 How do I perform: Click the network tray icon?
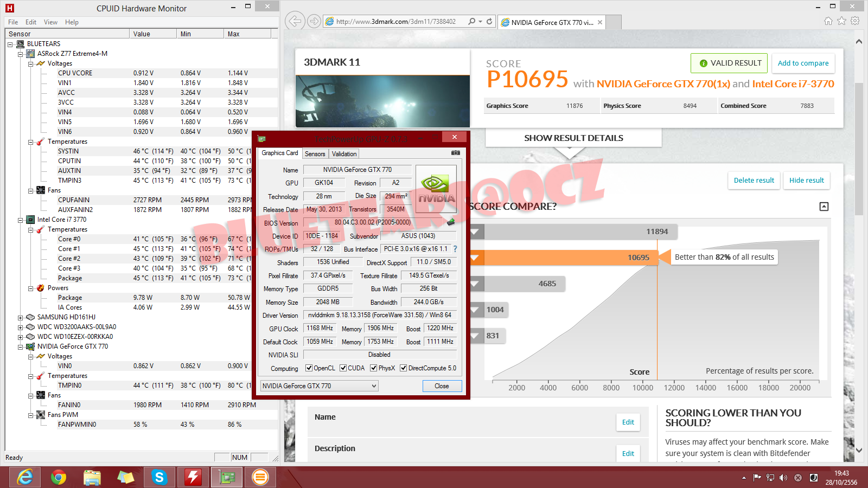point(770,478)
